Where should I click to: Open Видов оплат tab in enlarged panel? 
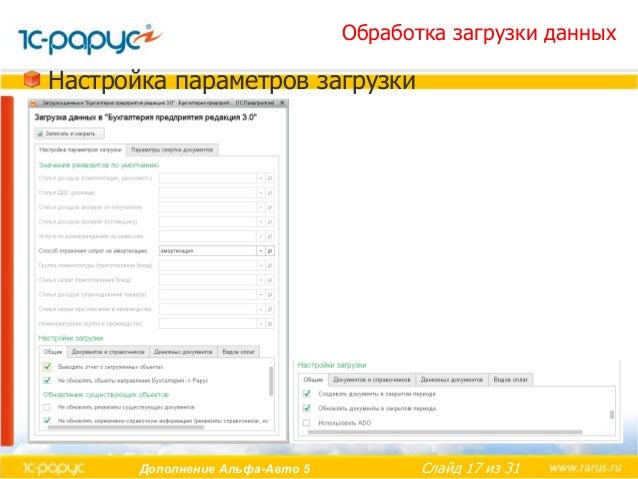511,380
